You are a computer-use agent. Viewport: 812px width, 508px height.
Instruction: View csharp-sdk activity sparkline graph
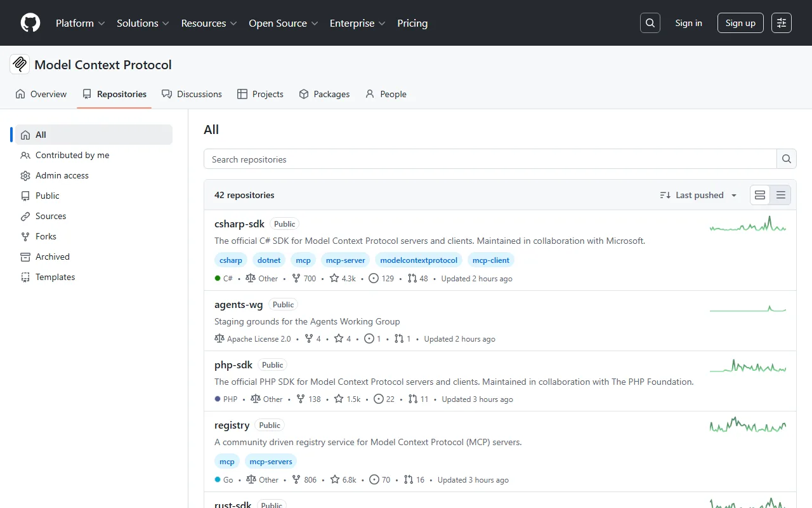[x=748, y=224]
